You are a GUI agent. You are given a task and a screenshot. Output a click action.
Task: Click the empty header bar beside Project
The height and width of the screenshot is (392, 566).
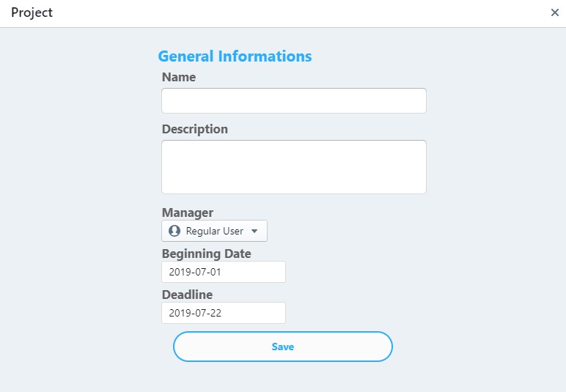(x=293, y=12)
